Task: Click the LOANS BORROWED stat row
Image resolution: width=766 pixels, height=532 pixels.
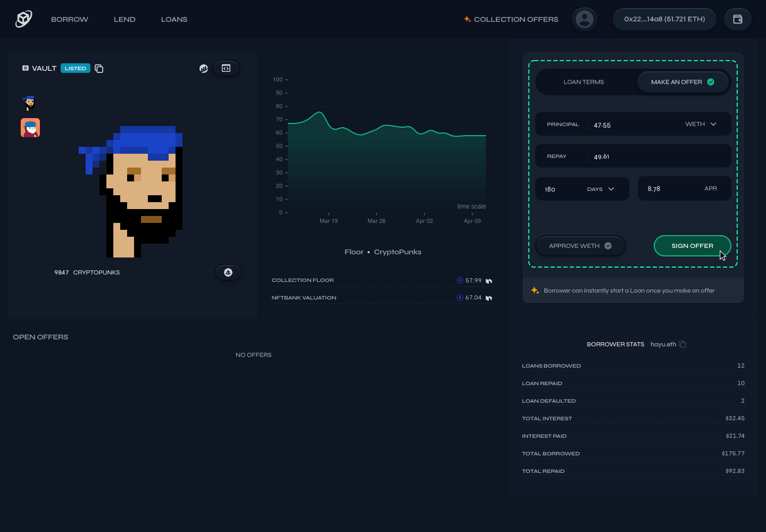Action: (x=633, y=365)
